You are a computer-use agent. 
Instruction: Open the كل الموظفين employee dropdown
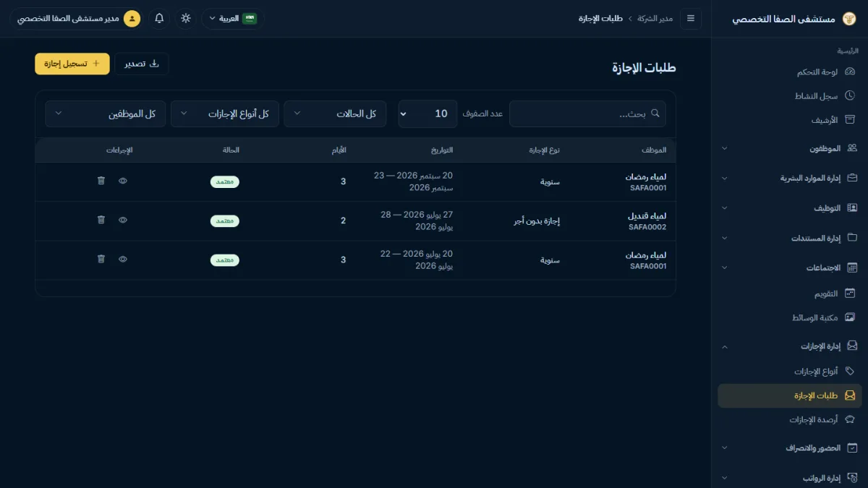106,114
